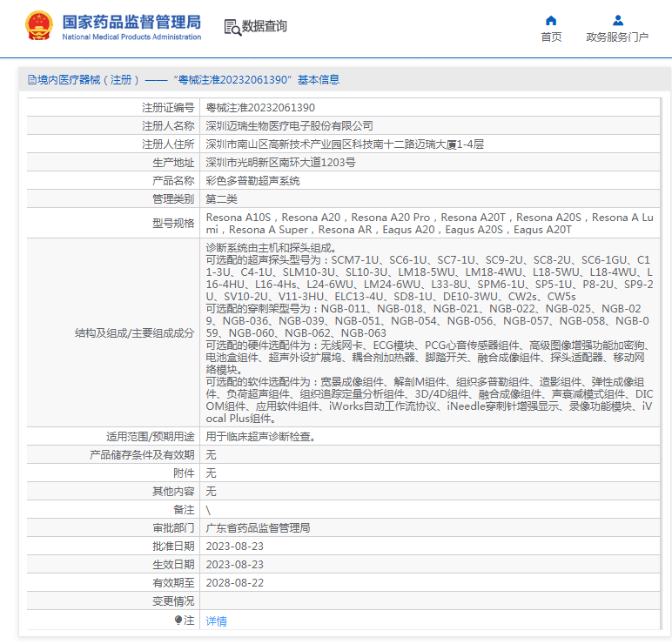Screen dimensions: 672x644
Task: Click National Medical Products Administration English text
Action: (131, 37)
